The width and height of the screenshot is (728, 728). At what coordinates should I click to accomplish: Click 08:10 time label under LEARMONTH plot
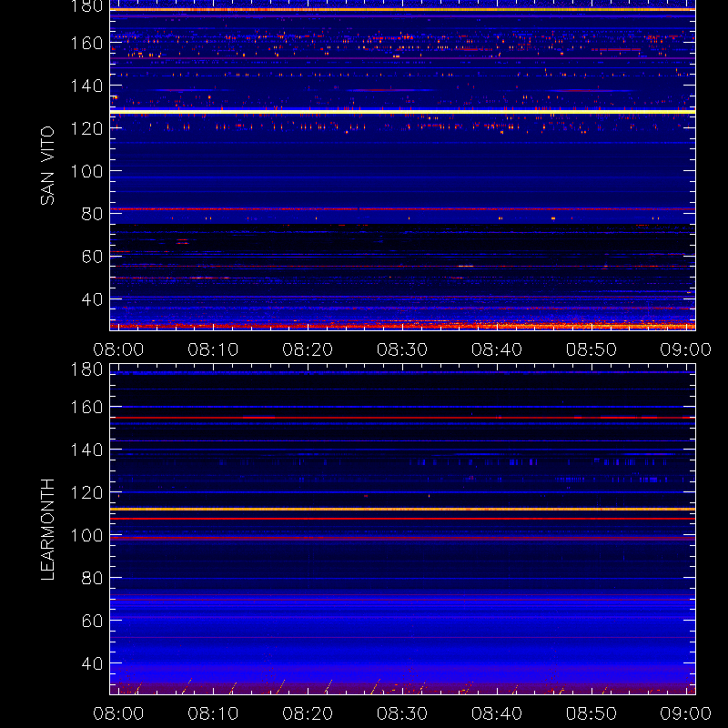[213, 713]
